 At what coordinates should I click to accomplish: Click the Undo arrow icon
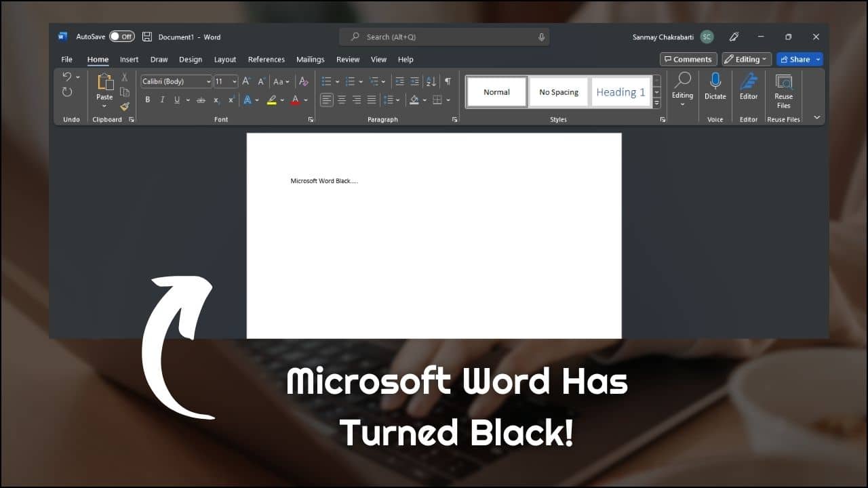click(x=66, y=77)
